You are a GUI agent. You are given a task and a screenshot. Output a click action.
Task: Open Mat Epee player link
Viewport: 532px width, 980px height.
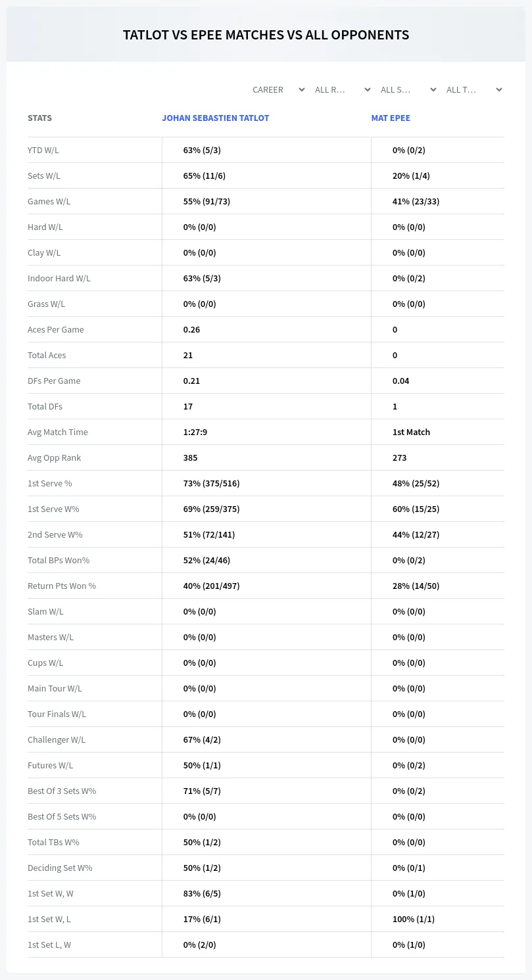click(391, 118)
